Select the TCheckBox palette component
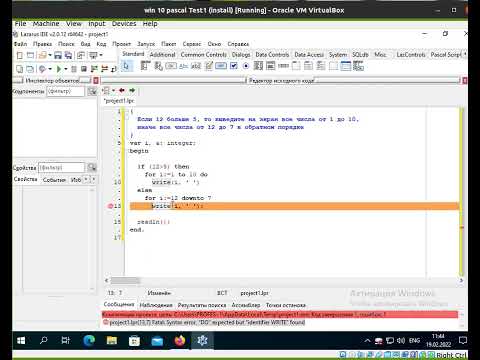 click(x=234, y=66)
